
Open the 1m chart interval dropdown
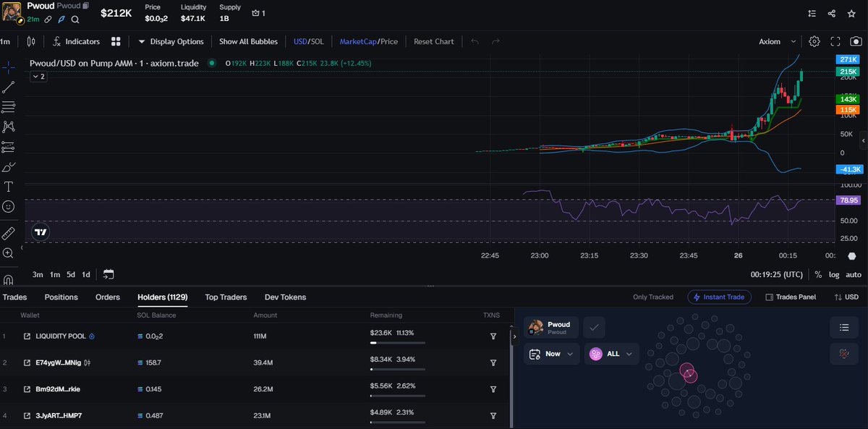[6, 41]
